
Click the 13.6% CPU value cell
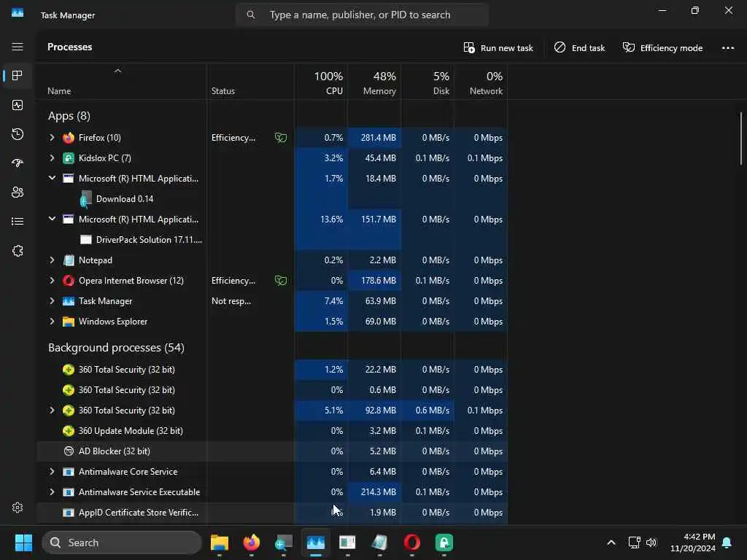tap(321, 219)
